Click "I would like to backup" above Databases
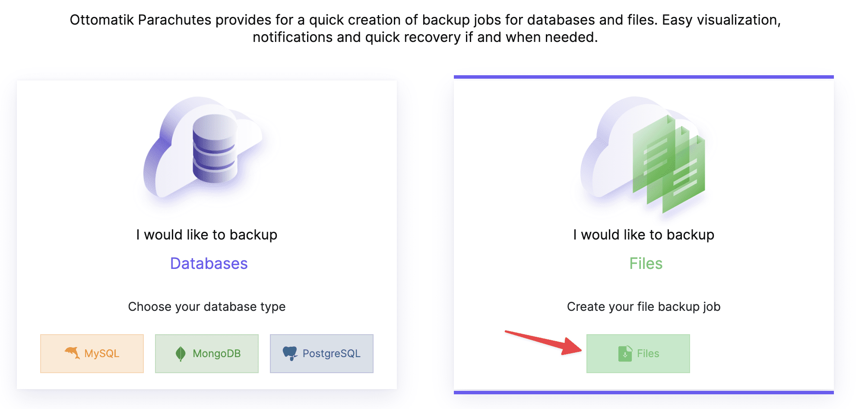This screenshot has height=409, width=868. [207, 235]
